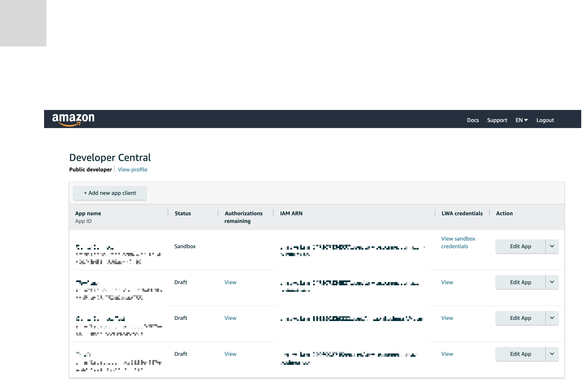584x392 pixels.
Task: Click Edit App on the last row
Action: (x=520, y=354)
